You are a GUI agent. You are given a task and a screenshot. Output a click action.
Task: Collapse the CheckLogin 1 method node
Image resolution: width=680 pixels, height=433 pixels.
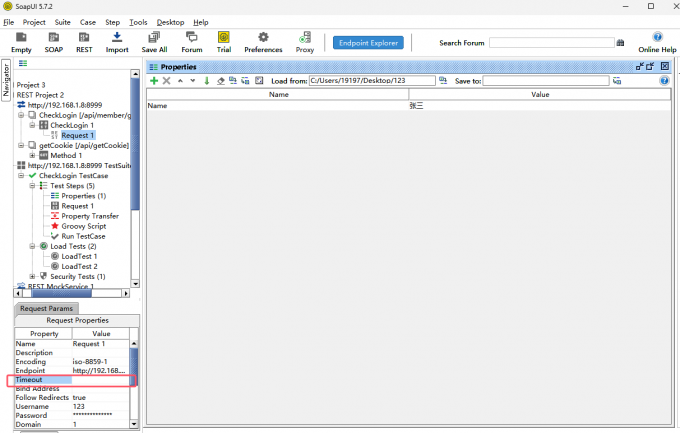[32, 125]
